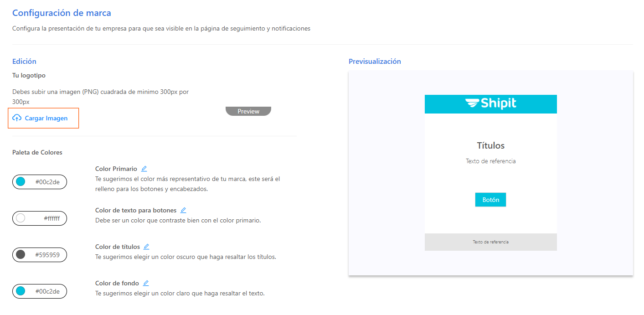
Task: Click the pencil icon next to Color de fondo
Action: coord(146,283)
